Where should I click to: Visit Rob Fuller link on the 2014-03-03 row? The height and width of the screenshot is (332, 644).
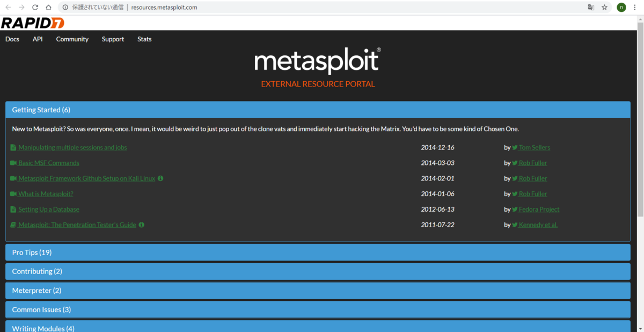pos(533,163)
